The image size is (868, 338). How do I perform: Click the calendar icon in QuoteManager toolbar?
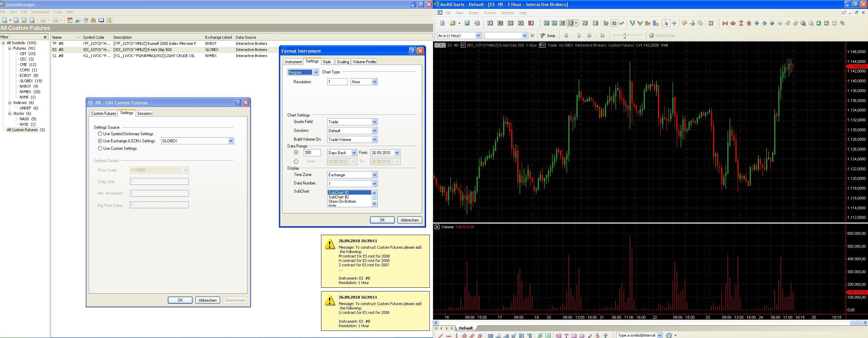70,20
